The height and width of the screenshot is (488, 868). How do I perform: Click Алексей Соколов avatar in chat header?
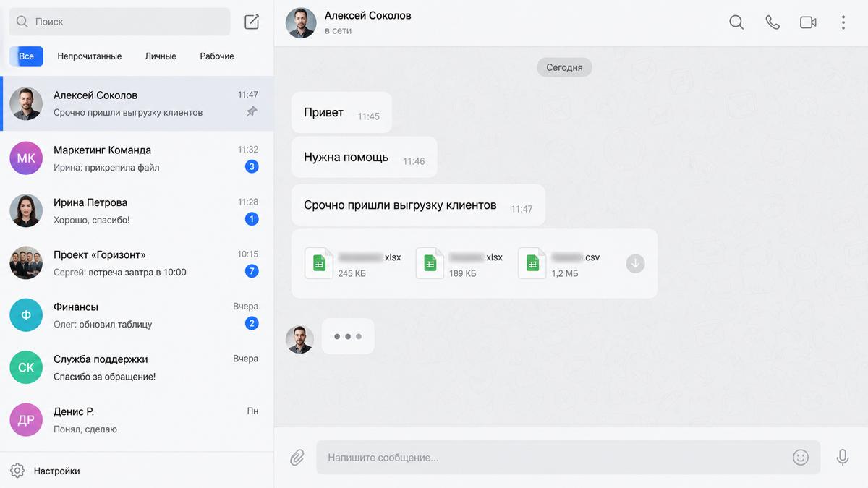click(x=301, y=22)
